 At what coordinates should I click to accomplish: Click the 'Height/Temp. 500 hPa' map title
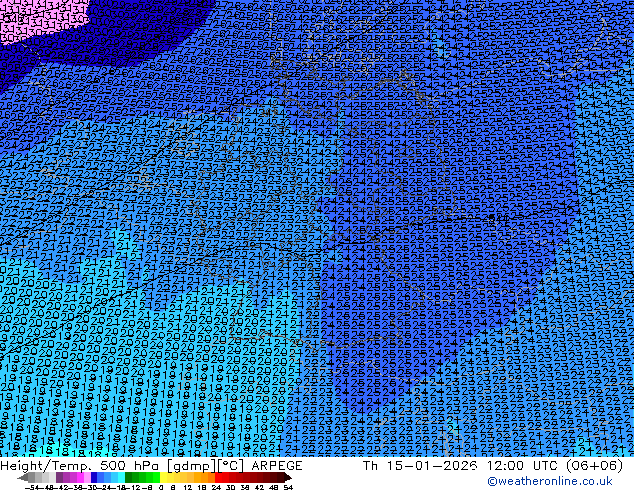point(81,466)
